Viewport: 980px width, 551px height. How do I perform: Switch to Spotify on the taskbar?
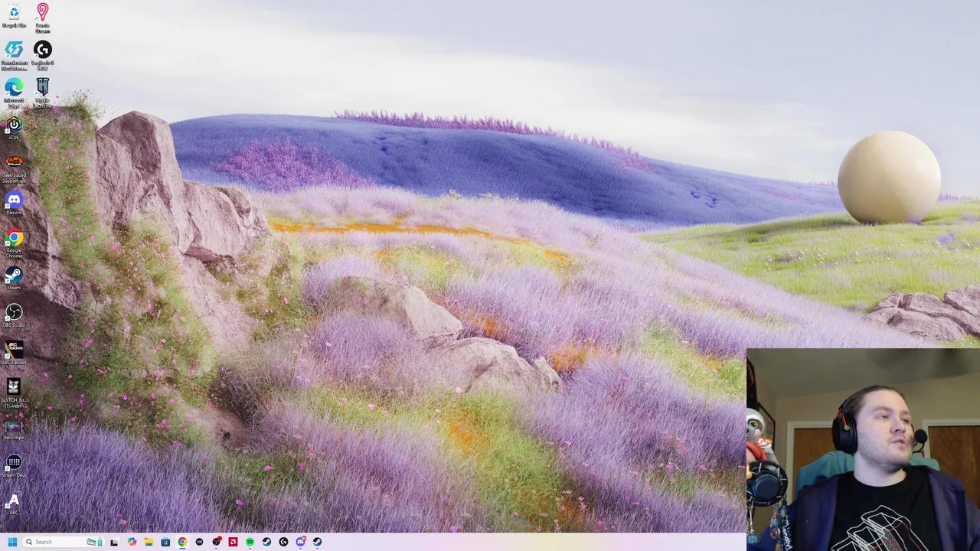(250, 542)
